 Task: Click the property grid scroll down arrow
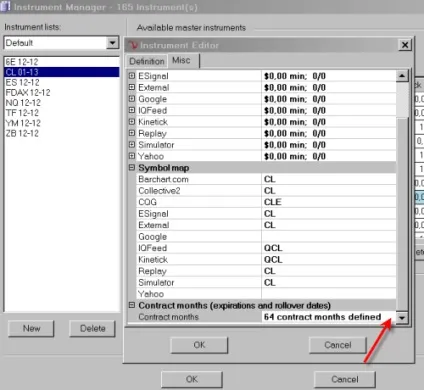[402, 318]
